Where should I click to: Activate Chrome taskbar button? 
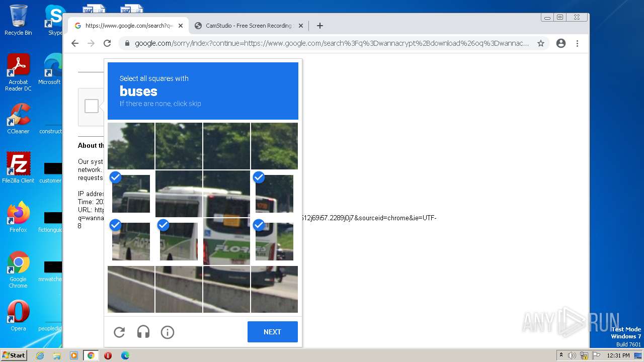[x=91, y=355]
